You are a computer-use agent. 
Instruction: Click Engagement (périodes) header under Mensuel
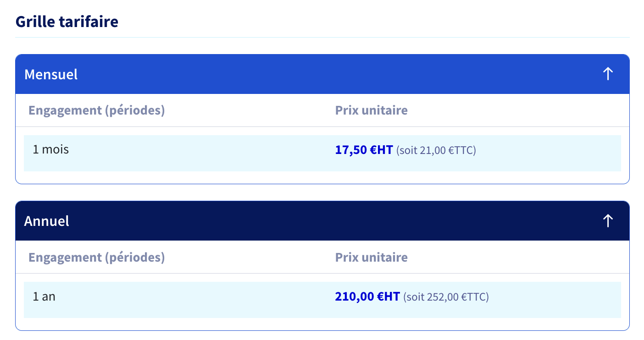tap(97, 111)
